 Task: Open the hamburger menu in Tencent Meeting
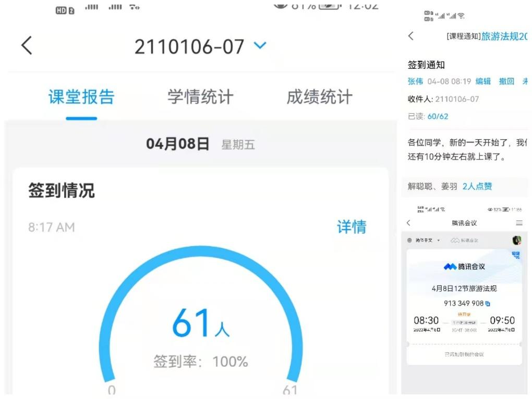[519, 223]
